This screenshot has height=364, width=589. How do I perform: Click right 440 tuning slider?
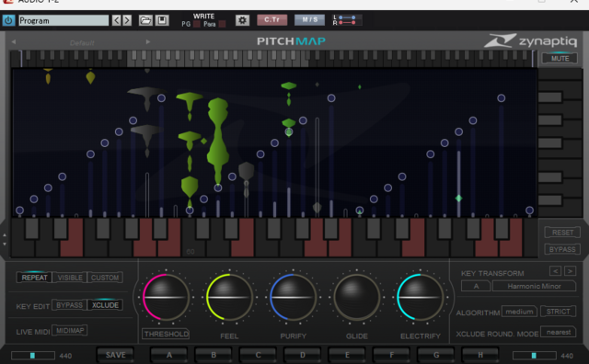[x=534, y=356]
